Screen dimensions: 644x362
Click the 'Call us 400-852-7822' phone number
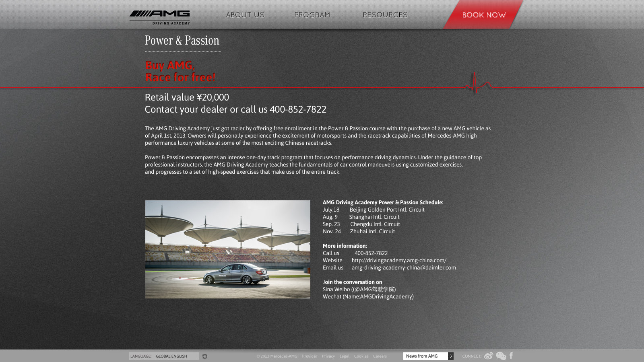[371, 253]
